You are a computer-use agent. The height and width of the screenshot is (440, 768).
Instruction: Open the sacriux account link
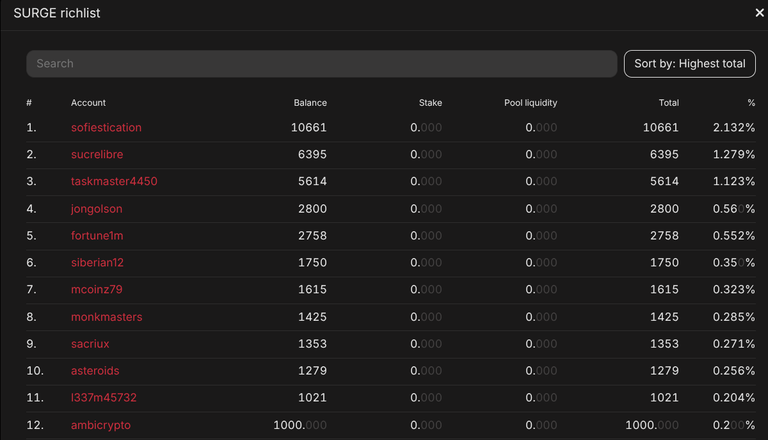(90, 344)
